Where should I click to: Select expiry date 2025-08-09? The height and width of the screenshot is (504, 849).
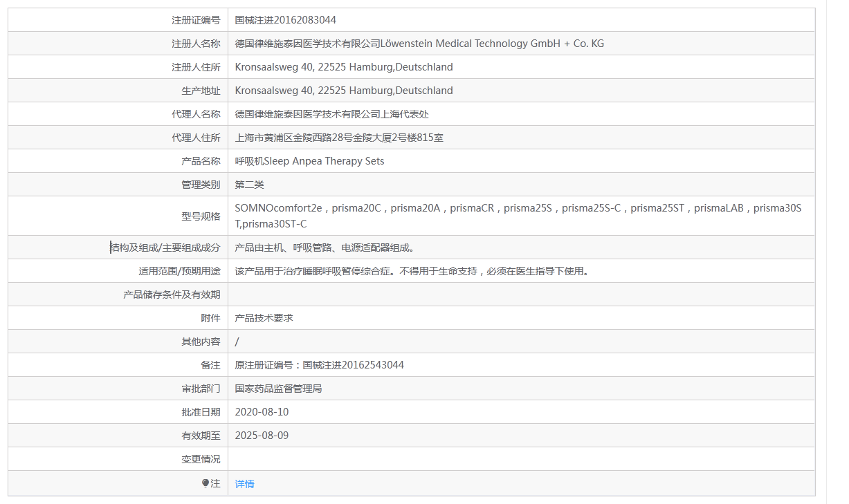pos(262,436)
